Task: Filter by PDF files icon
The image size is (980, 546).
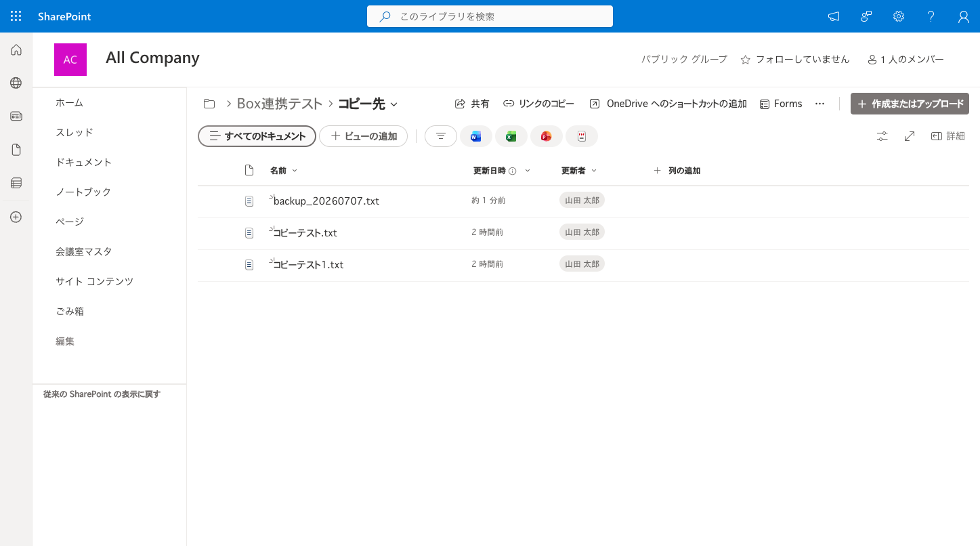Action: click(x=582, y=136)
